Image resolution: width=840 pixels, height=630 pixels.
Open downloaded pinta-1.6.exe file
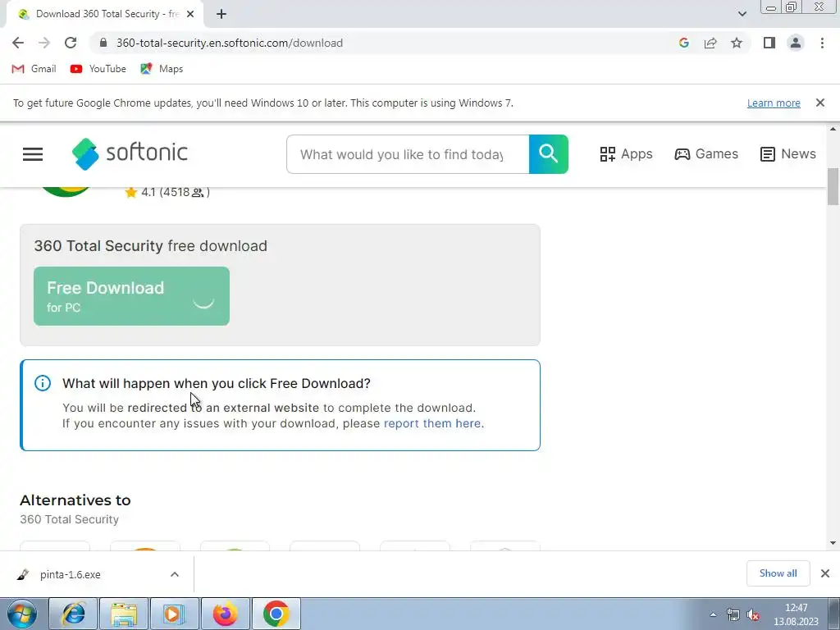[x=71, y=574]
